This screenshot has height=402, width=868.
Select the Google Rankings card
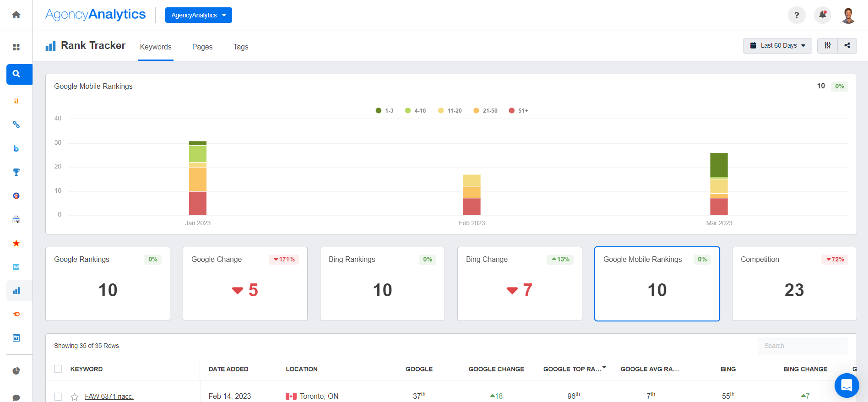pos(108,284)
